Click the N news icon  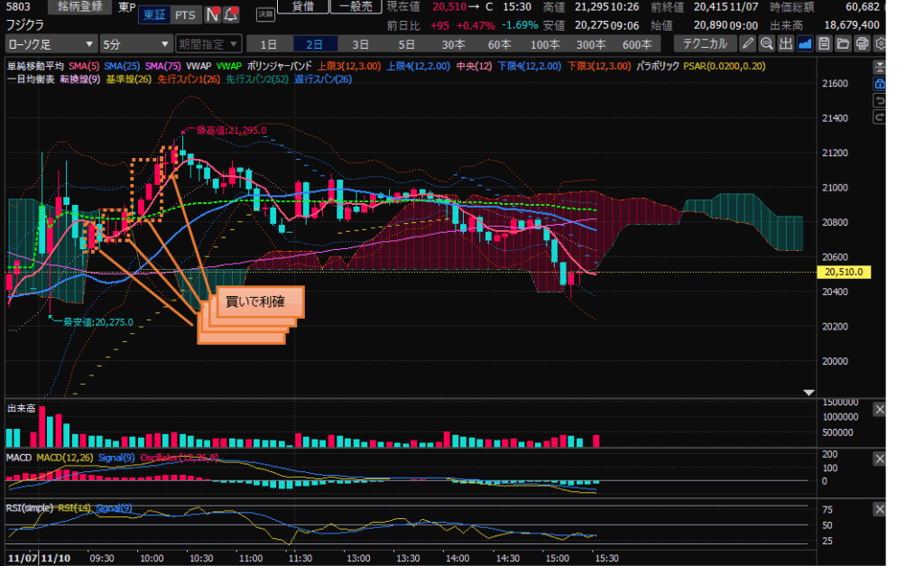tap(212, 14)
